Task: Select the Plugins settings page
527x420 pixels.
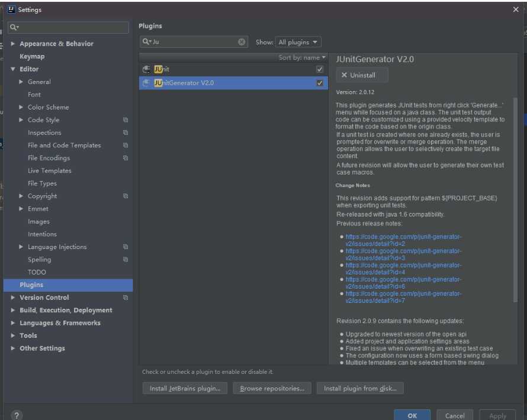Action: pyautogui.click(x=68, y=285)
